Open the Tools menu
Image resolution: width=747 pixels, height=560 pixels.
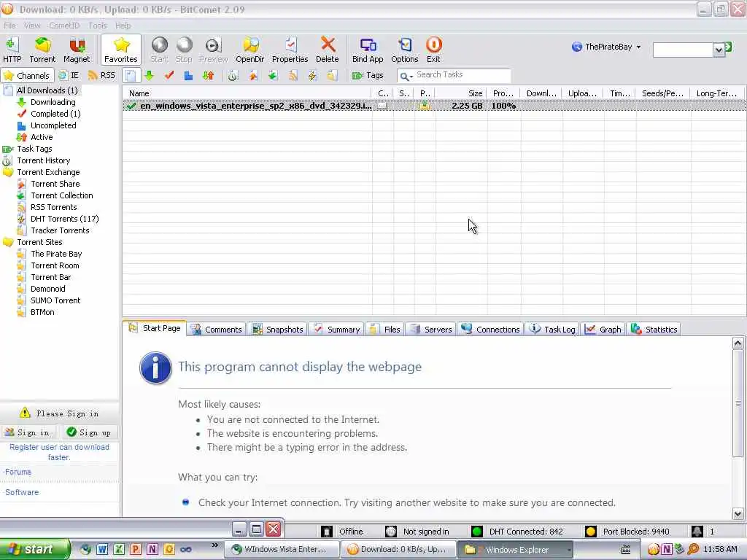(98, 26)
